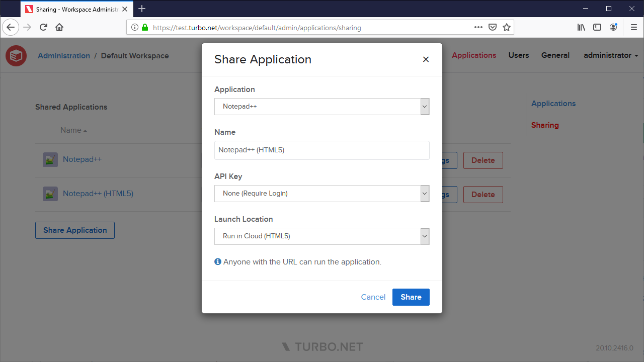
Task: Open the administrator account menu
Action: click(x=610, y=55)
